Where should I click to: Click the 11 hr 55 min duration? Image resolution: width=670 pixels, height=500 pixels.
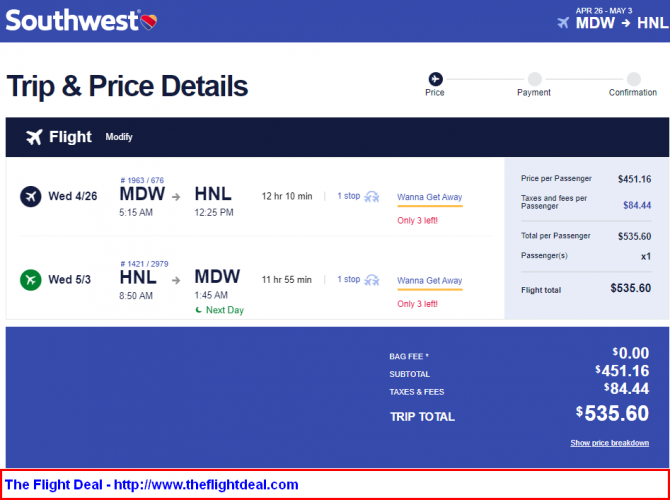(x=287, y=280)
